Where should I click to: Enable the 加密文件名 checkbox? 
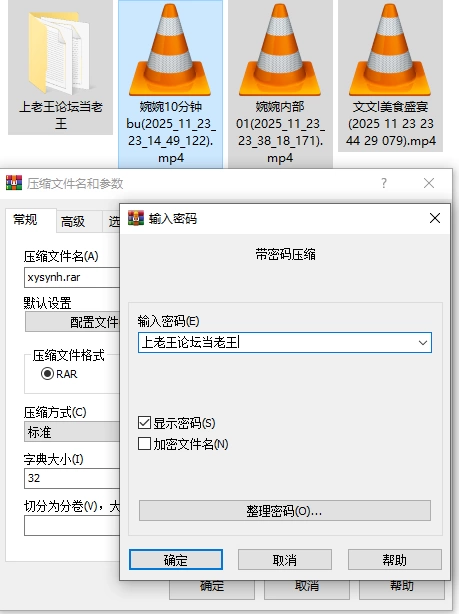pos(145,444)
